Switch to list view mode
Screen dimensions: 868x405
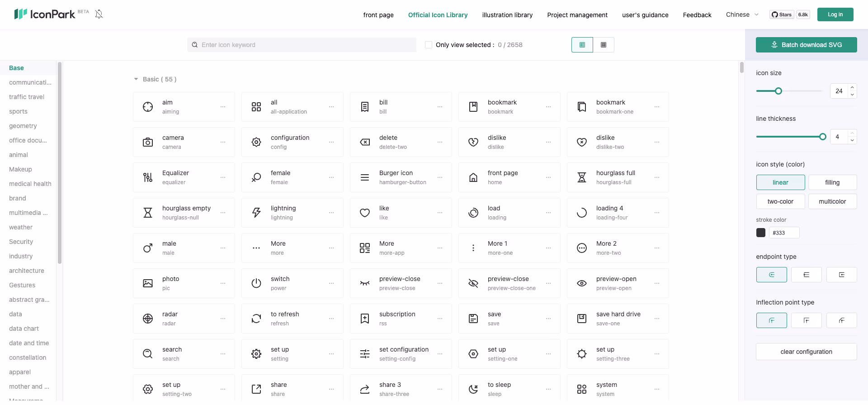click(582, 45)
